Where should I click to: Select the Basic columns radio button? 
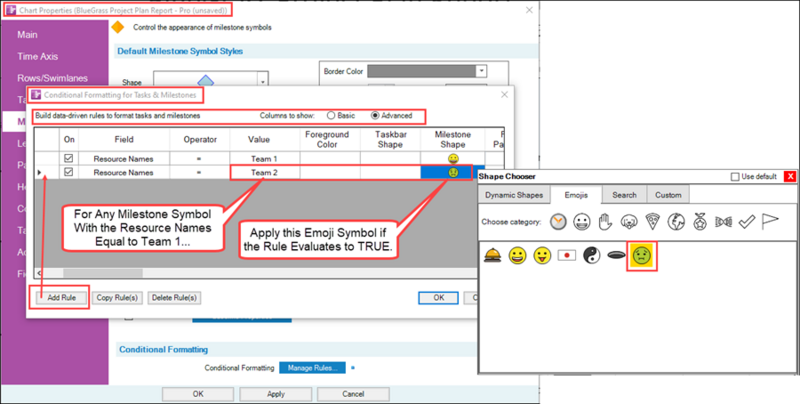click(x=331, y=115)
